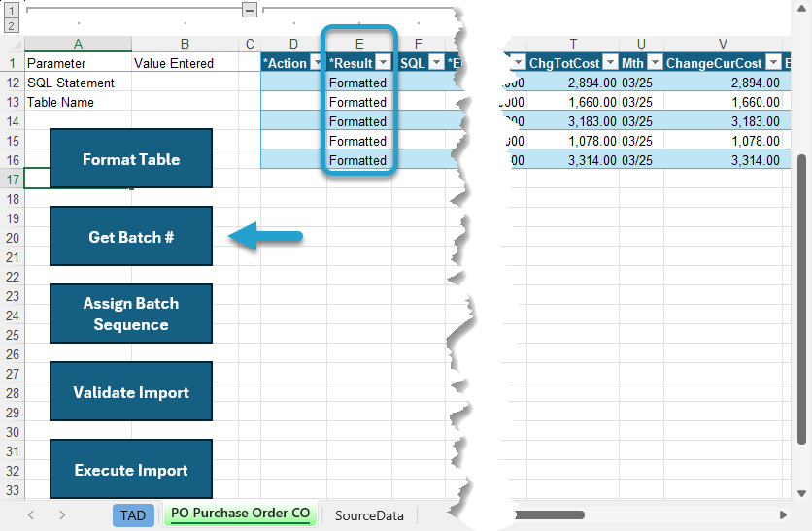Click the 'Value Entered' cell
Viewport: 812px width, 531px height.
pyautogui.click(x=185, y=63)
